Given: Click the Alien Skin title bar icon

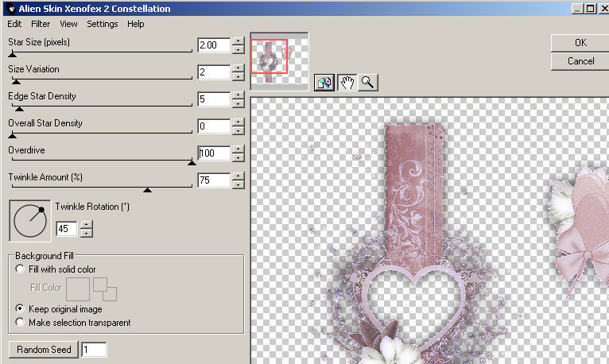Looking at the screenshot, I should pyautogui.click(x=10, y=8).
